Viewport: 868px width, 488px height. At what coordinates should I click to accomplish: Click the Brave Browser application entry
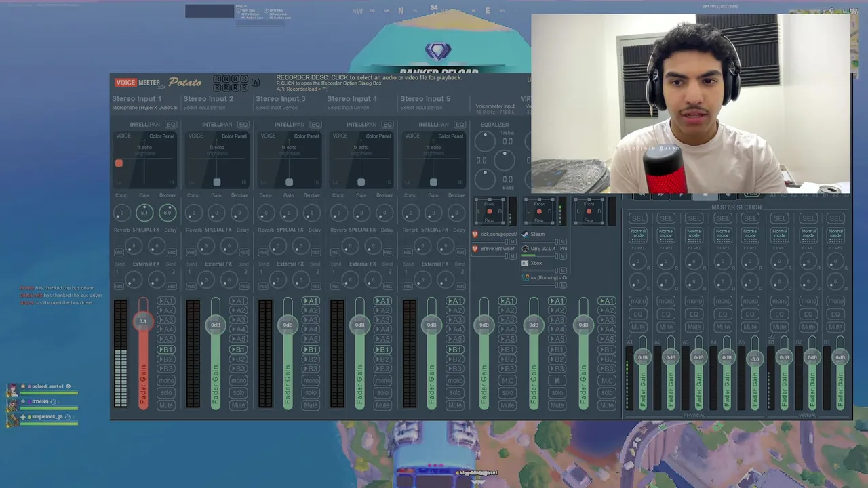[x=494, y=249]
